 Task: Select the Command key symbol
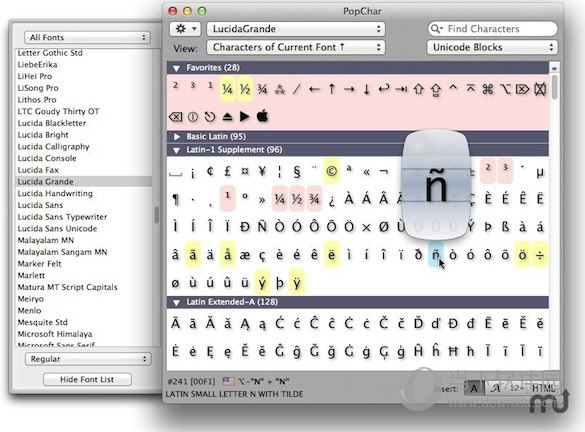[x=488, y=89]
